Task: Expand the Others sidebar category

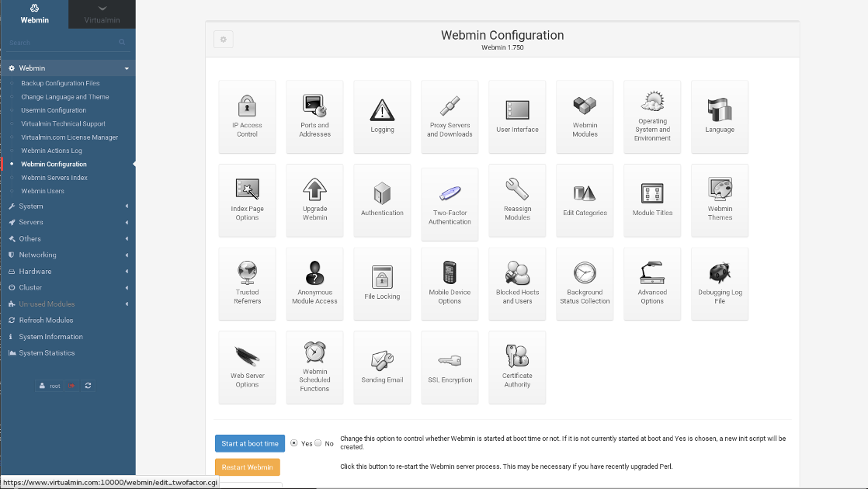Action: 68,238
